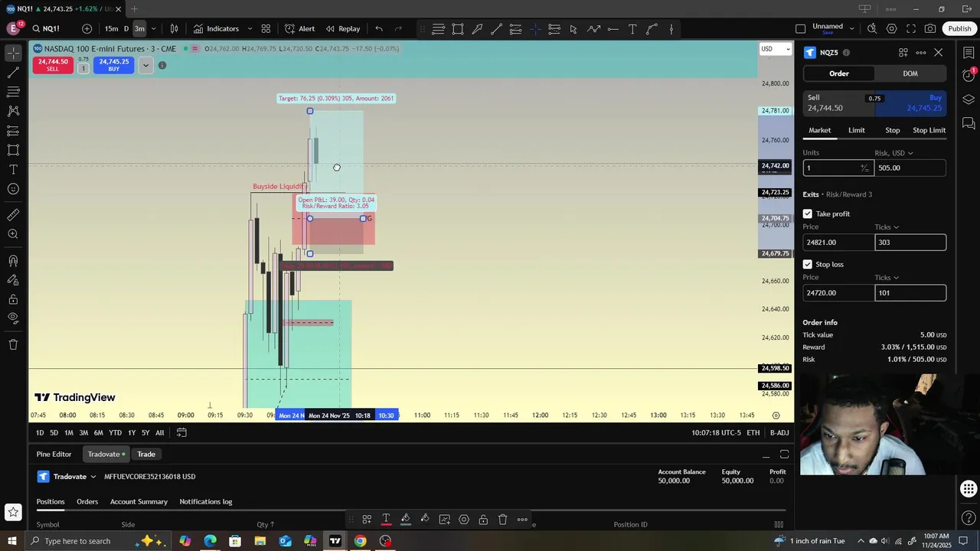Click the trash remove drawings icon
The height and width of the screenshot is (551, 980).
click(x=13, y=344)
